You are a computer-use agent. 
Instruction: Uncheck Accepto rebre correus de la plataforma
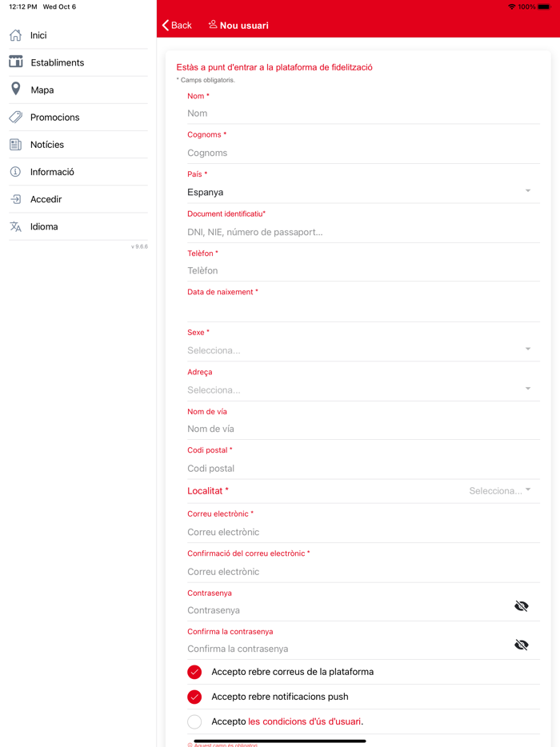194,672
